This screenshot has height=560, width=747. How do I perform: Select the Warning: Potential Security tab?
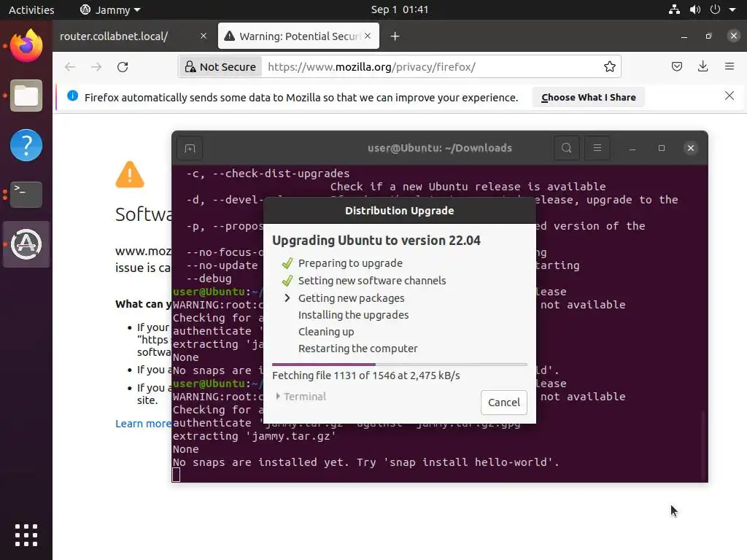298,36
